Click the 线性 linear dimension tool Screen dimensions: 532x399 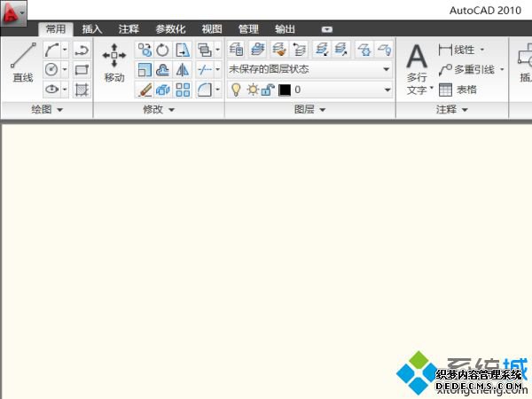tap(457, 50)
